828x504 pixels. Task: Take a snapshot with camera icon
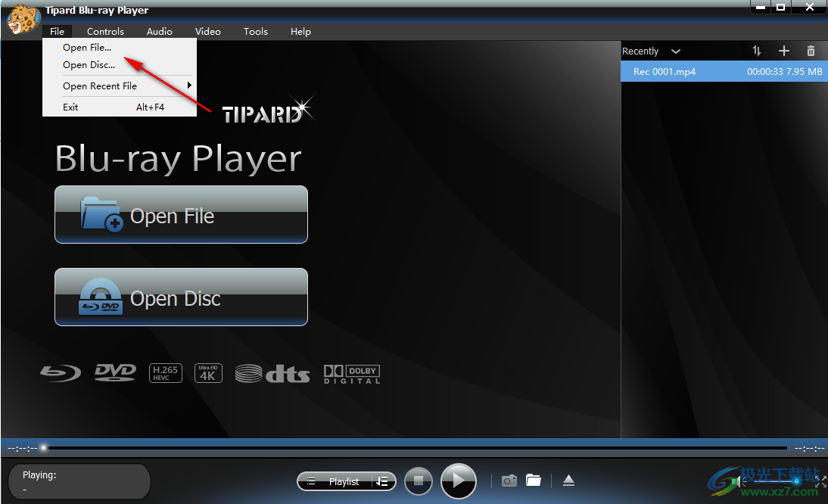tap(509, 481)
